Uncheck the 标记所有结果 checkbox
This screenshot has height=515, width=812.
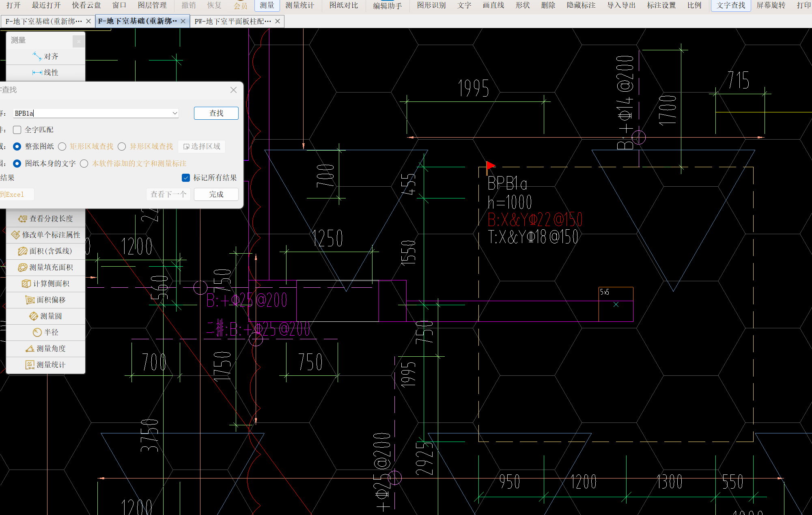click(x=186, y=178)
